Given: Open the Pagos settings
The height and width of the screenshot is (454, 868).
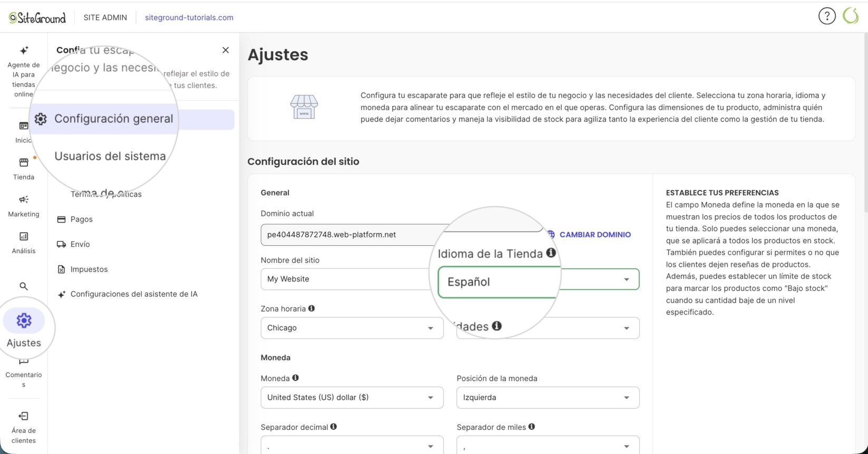Looking at the screenshot, I should click(x=81, y=219).
